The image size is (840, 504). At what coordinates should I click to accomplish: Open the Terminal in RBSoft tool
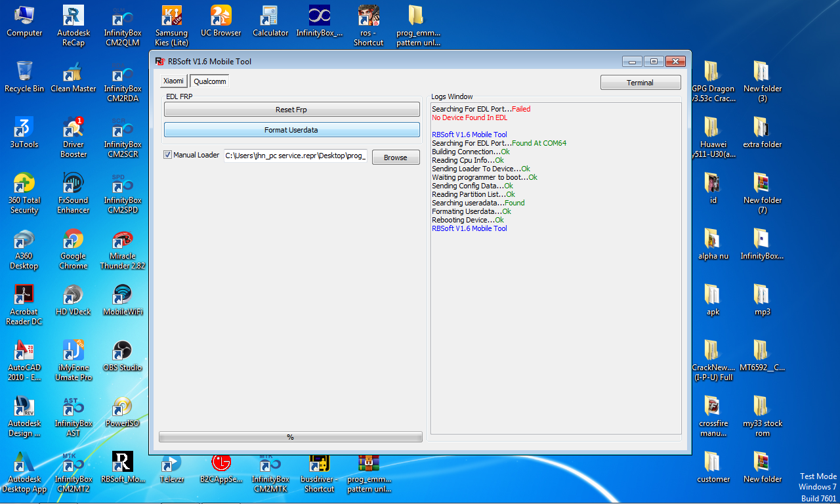pos(640,83)
